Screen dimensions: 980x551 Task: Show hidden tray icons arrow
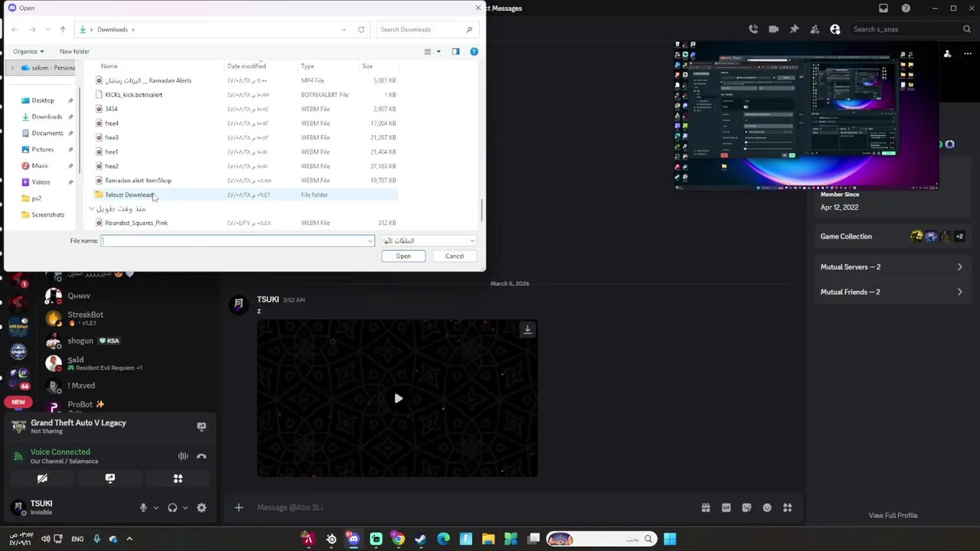pos(129,539)
